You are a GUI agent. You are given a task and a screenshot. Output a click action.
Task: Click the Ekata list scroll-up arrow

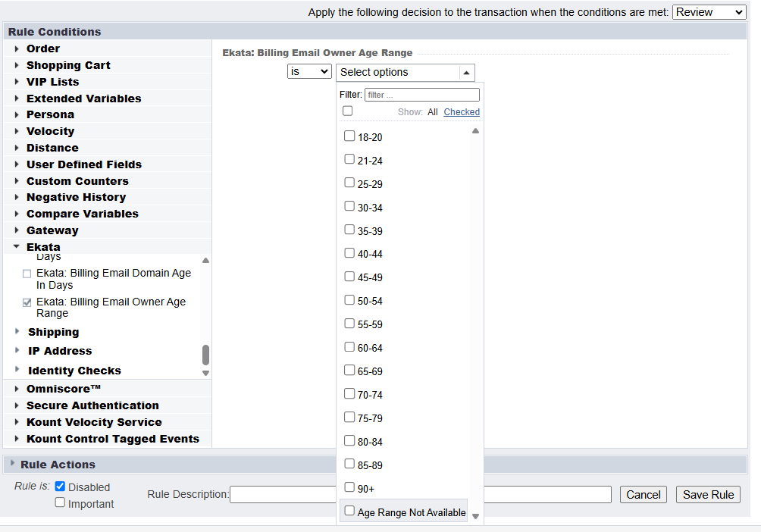point(205,261)
